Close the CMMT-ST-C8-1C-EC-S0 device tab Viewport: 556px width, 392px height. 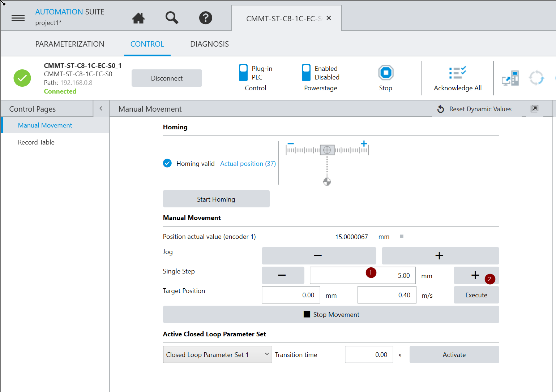pyautogui.click(x=329, y=18)
